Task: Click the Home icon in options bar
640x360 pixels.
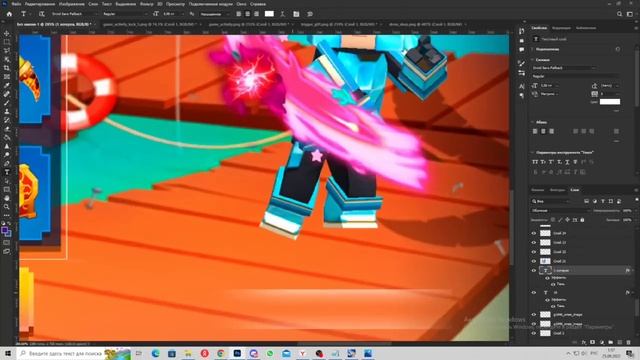Action: tap(9, 14)
